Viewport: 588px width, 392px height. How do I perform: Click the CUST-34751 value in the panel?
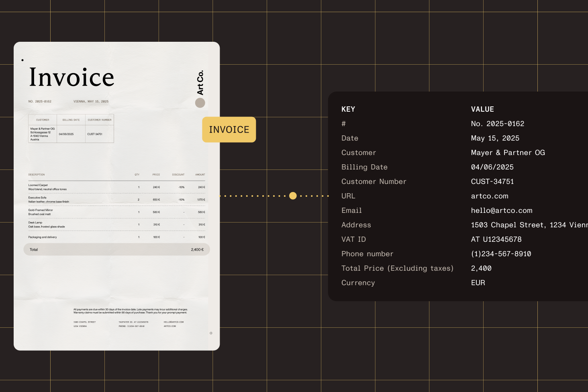pos(492,182)
